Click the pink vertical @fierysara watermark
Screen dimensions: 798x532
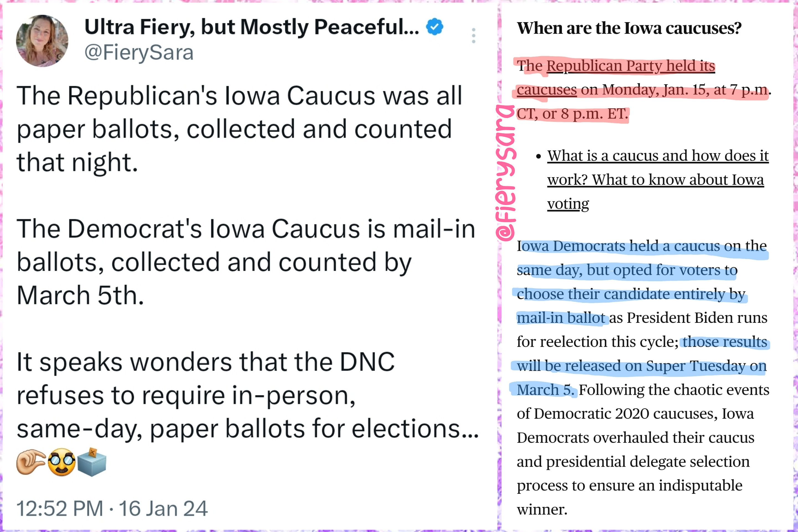[x=505, y=173]
